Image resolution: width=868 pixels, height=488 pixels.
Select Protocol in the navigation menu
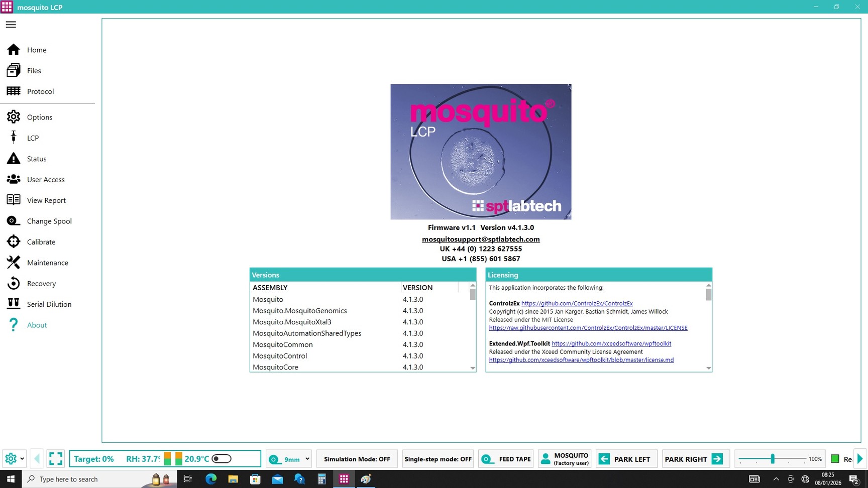pyautogui.click(x=40, y=92)
